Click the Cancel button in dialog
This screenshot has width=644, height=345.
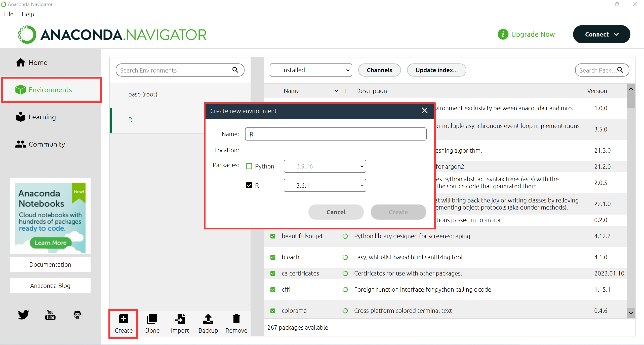pyautogui.click(x=336, y=212)
